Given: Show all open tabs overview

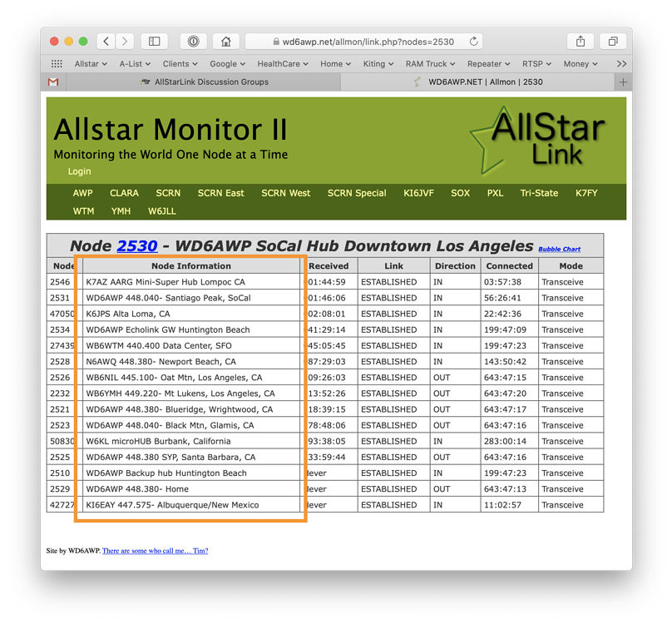Looking at the screenshot, I should (613, 41).
